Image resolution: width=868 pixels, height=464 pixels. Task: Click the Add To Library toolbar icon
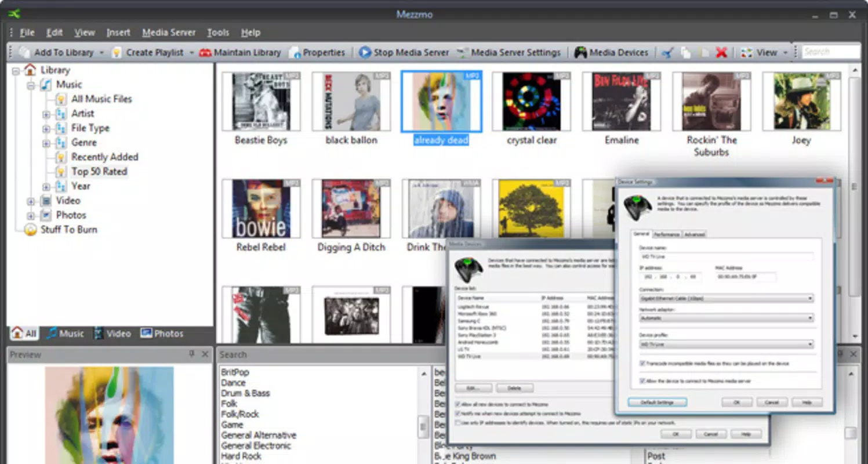24,52
